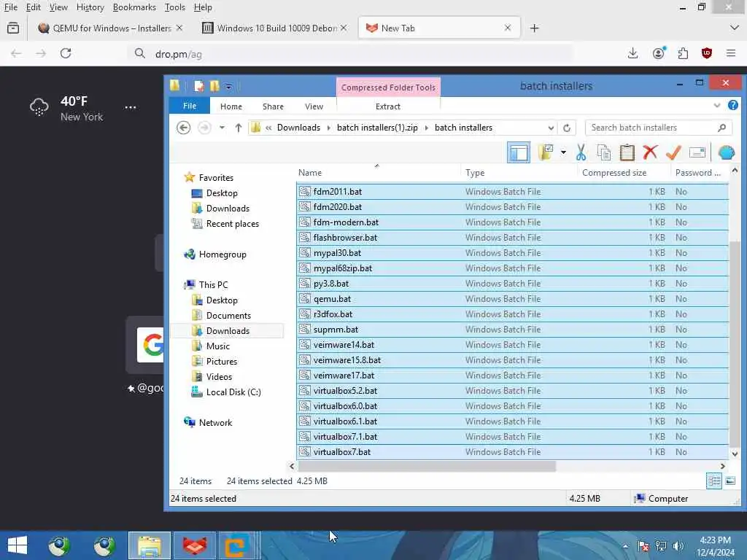The width and height of the screenshot is (747, 560).
Task: Click the folder options icon in toolbar
Action: 546,153
